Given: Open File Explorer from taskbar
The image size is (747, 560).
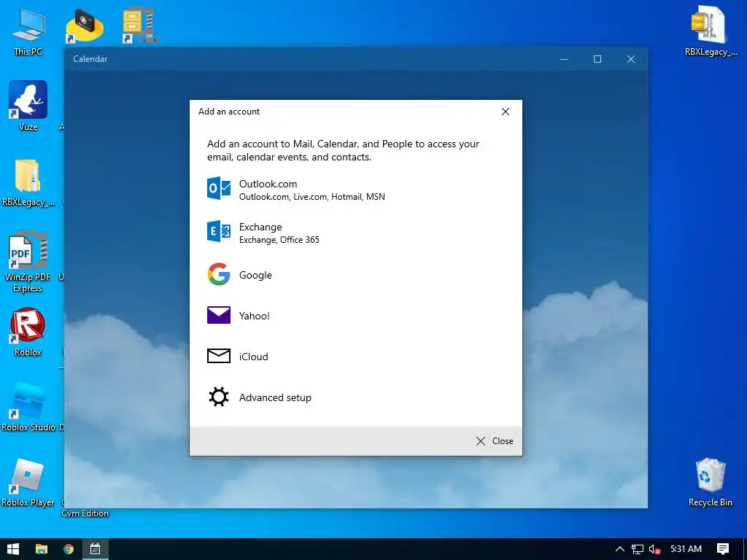Looking at the screenshot, I should coord(42,549).
